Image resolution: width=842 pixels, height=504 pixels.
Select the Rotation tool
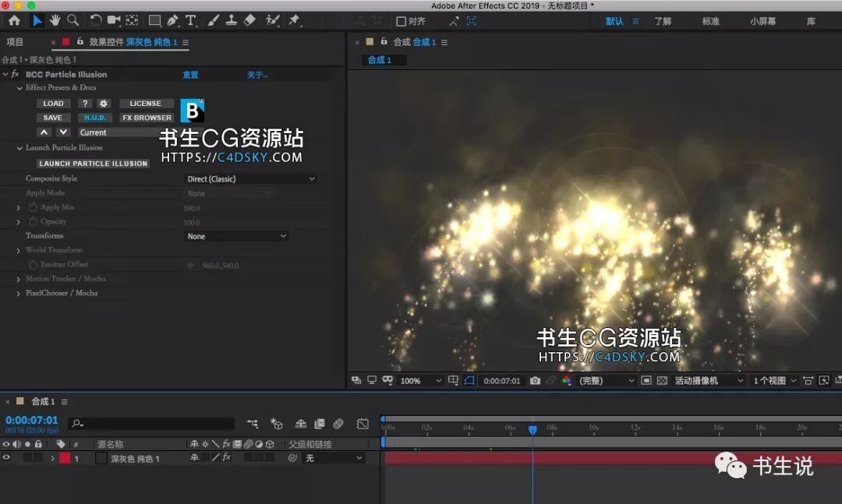tap(96, 20)
